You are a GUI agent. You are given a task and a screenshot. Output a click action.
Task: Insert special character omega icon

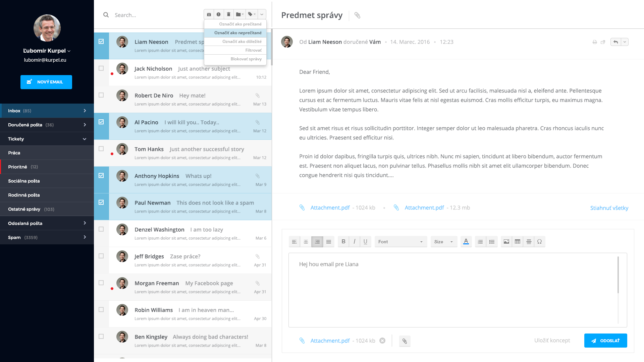point(539,242)
